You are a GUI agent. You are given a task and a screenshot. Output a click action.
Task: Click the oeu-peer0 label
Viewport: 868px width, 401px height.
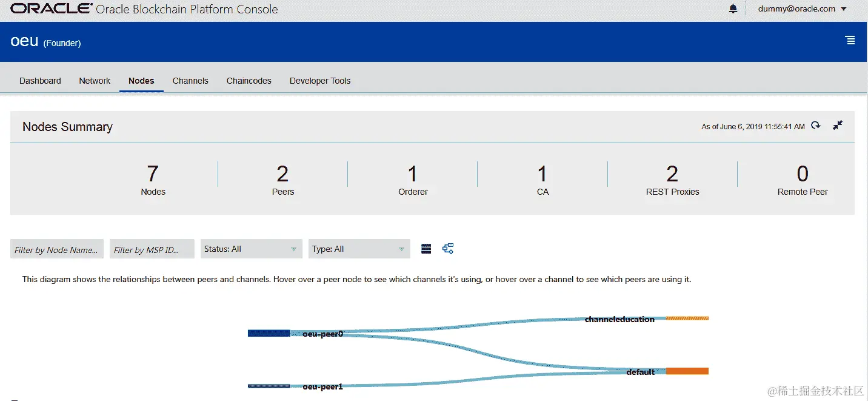(x=323, y=334)
